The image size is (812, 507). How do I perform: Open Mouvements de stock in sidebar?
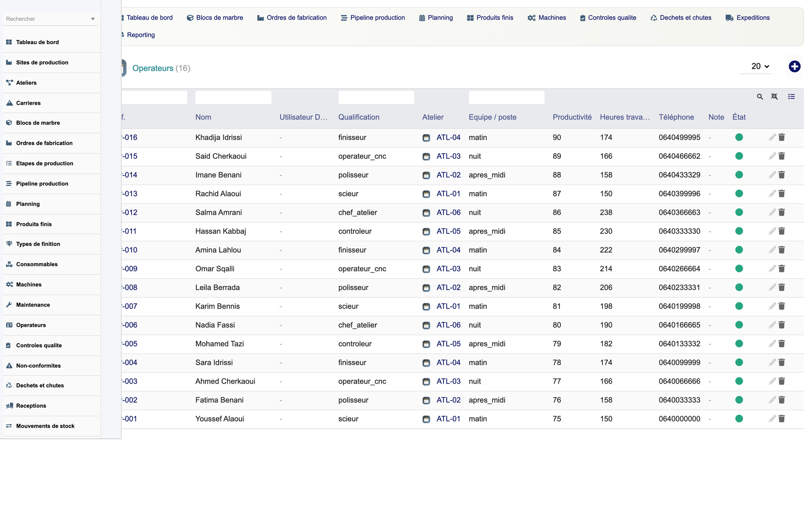coord(45,426)
